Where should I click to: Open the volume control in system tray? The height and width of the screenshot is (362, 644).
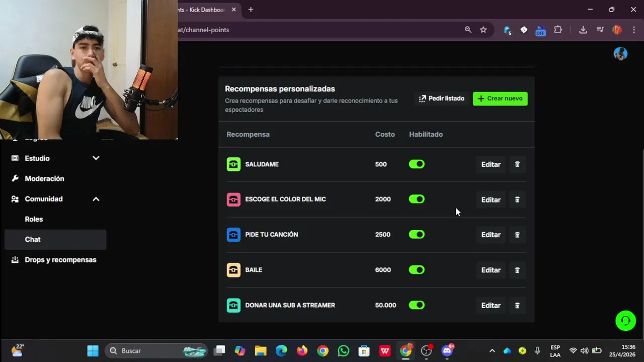tap(584, 350)
